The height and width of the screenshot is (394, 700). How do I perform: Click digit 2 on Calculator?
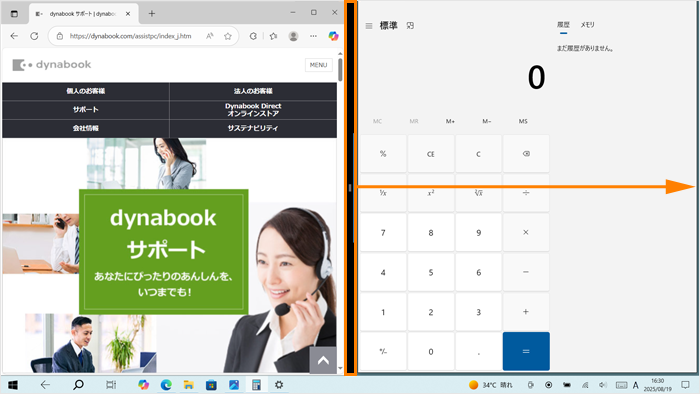(x=430, y=312)
